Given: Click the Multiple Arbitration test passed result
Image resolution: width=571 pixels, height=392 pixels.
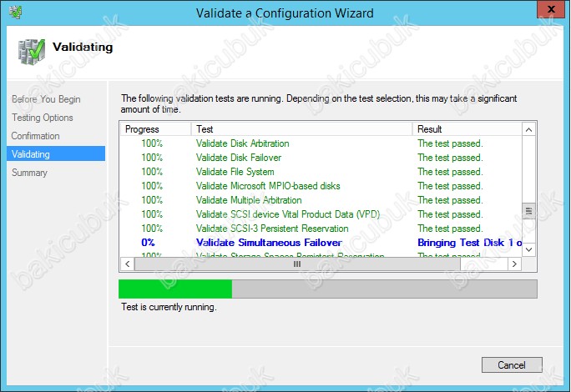Looking at the screenshot, I should click(450, 200).
